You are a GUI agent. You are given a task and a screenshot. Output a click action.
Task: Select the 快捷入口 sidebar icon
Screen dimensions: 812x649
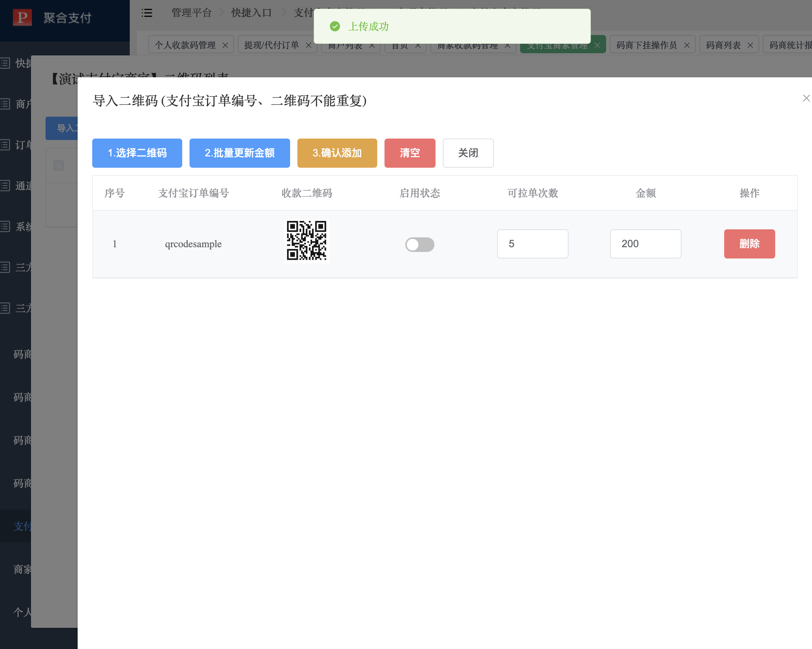[5, 63]
